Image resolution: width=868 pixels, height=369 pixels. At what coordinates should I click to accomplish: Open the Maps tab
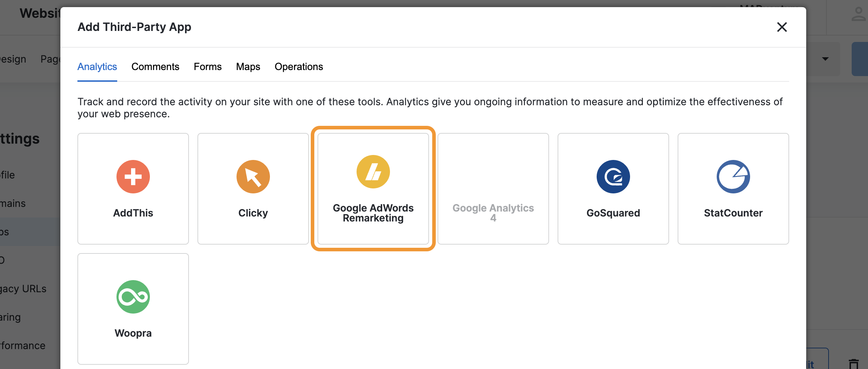[248, 67]
